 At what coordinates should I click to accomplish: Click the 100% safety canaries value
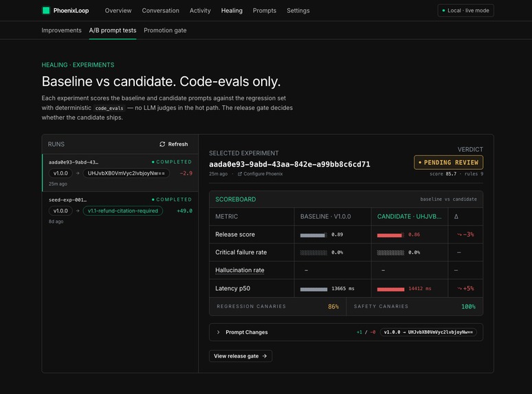pyautogui.click(x=468, y=307)
